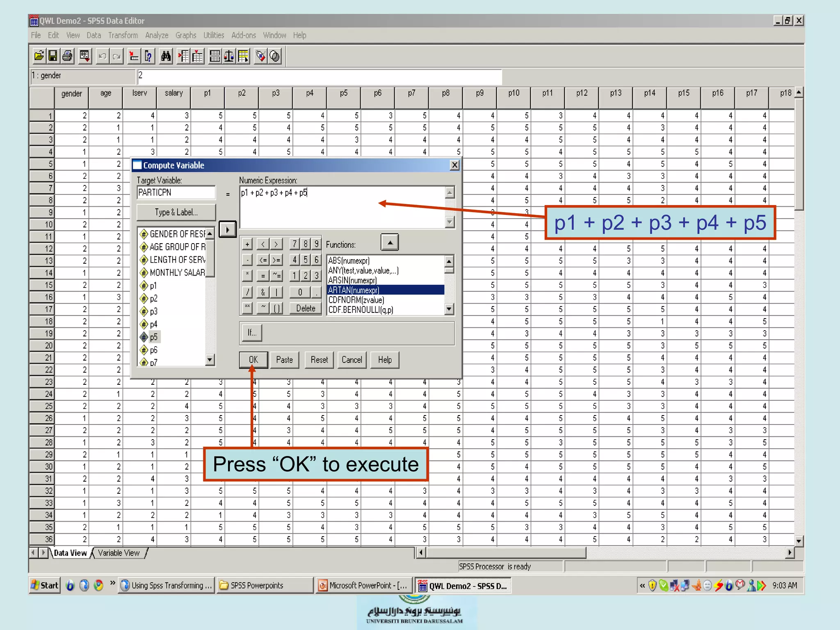Click the Help button in the dialog
Screen dimensions: 840x630
pyautogui.click(x=385, y=360)
